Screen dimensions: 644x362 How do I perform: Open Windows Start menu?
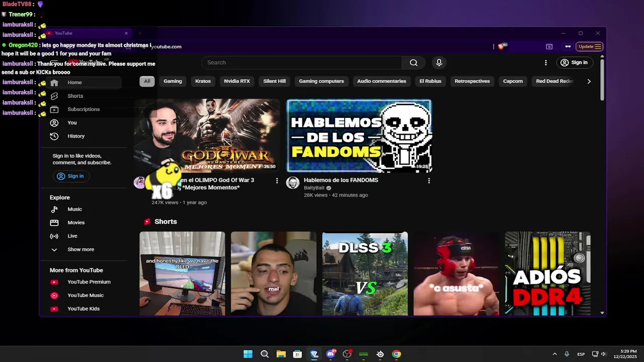click(x=248, y=354)
